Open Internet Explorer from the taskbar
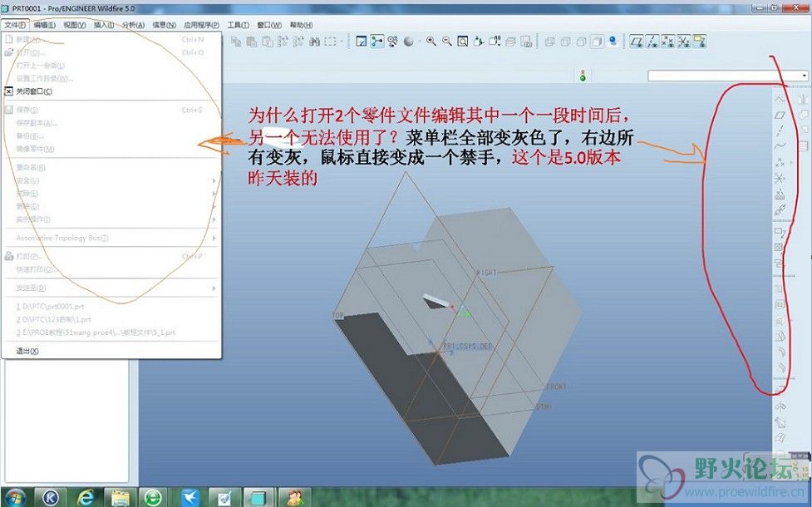 [x=85, y=497]
